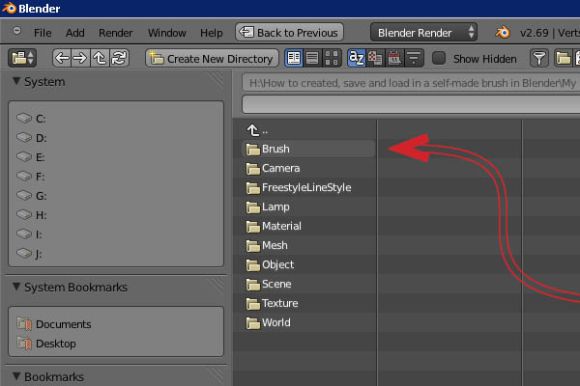Switch to short list display mode
The image size is (580, 386).
294,58
